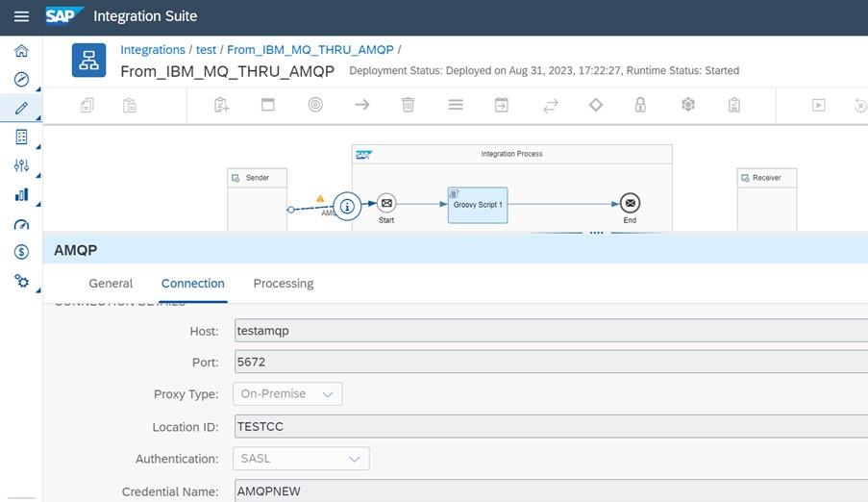Select the Groovy Script 1 step
This screenshot has height=502, width=868.
477,205
